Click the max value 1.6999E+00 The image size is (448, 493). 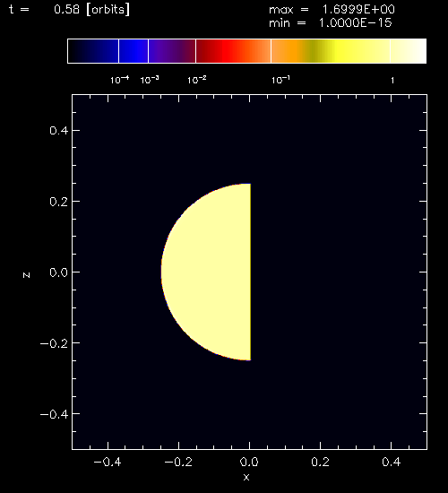point(358,10)
